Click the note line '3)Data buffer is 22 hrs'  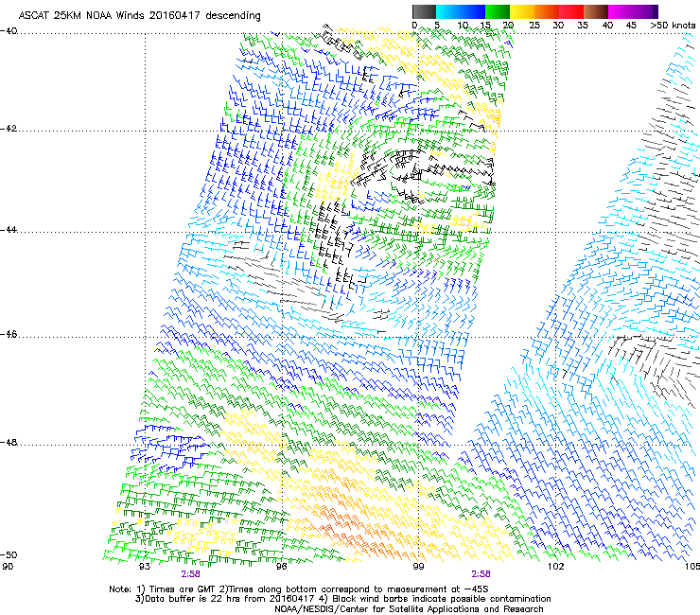[x=342, y=599]
